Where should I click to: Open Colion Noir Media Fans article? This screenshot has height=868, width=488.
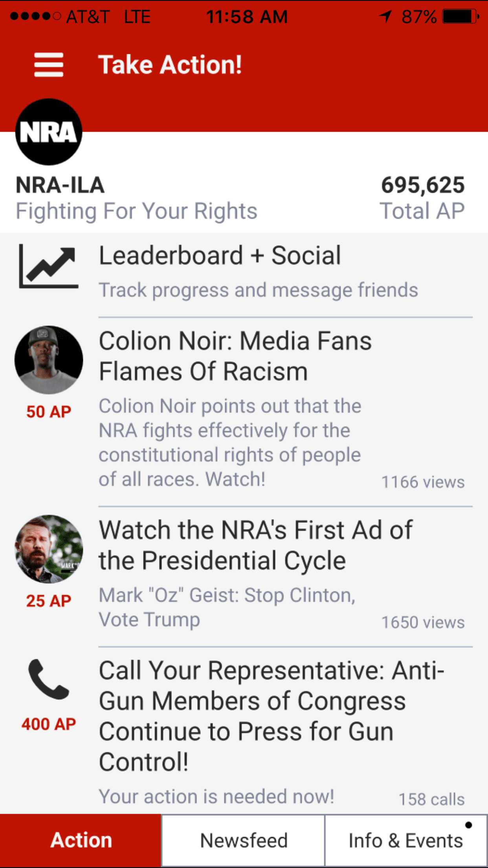235,356
